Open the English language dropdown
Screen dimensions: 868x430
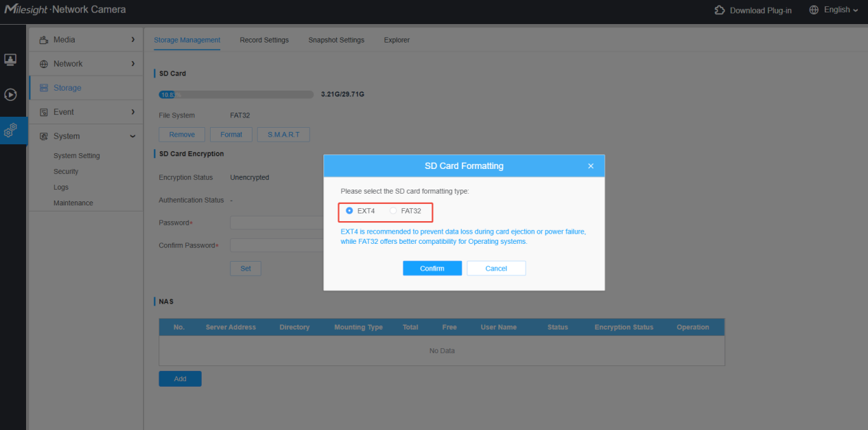(841, 10)
